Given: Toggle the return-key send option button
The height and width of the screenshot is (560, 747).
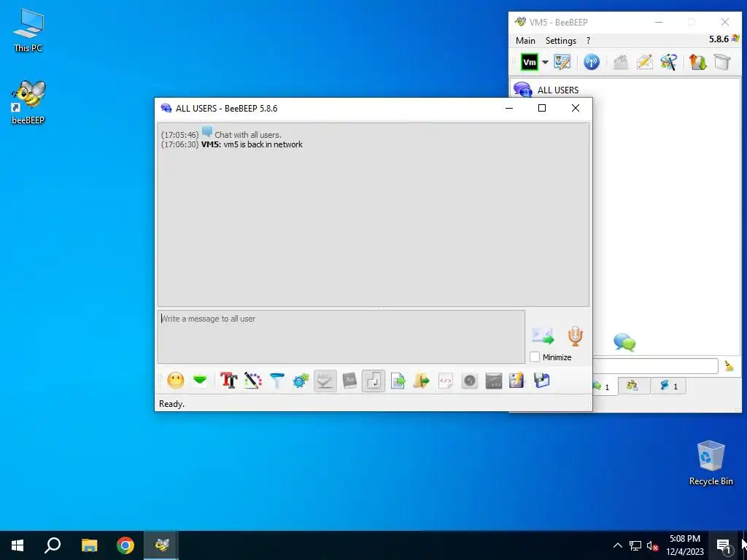Looking at the screenshot, I should pyautogui.click(x=373, y=381).
